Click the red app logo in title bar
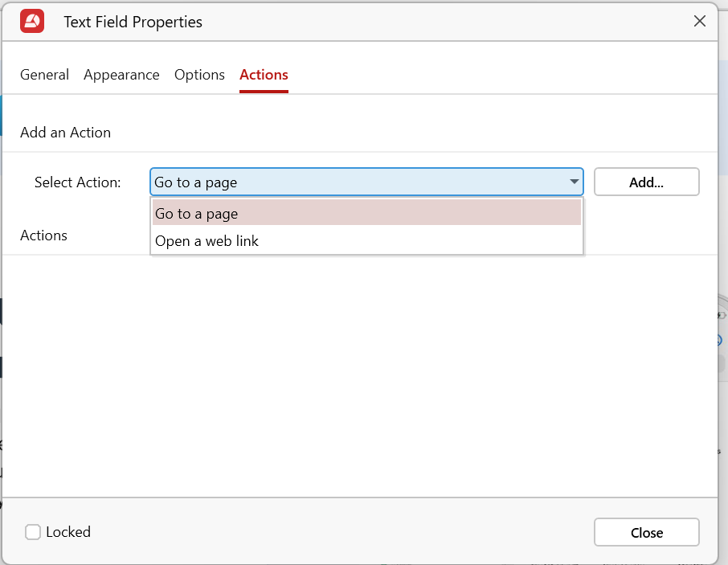Viewport: 728px width, 565px height. pos(32,22)
